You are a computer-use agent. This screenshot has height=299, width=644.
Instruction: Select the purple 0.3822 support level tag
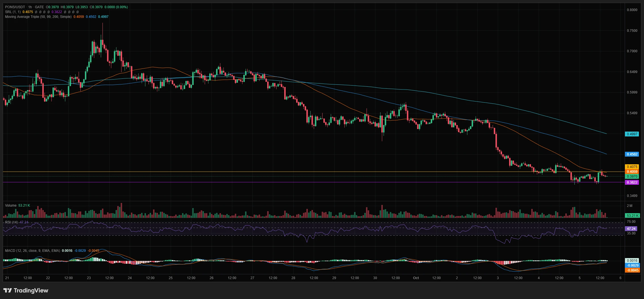[632, 182]
